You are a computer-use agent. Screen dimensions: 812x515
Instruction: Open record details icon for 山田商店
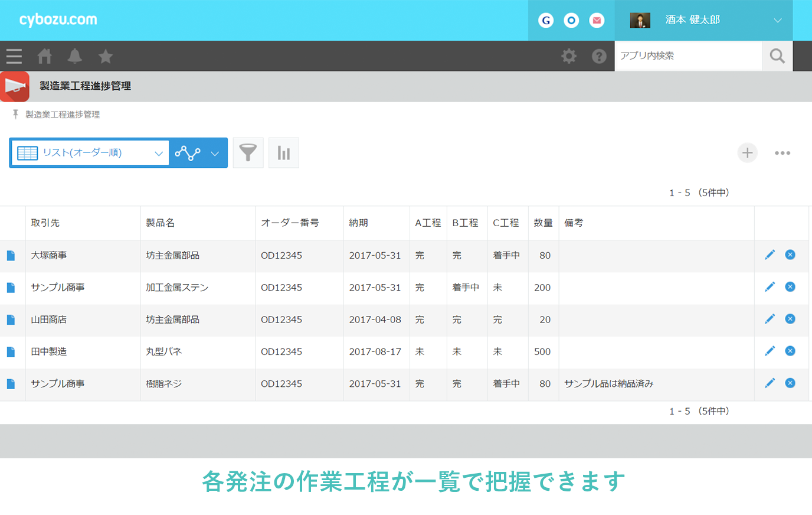tap(11, 320)
